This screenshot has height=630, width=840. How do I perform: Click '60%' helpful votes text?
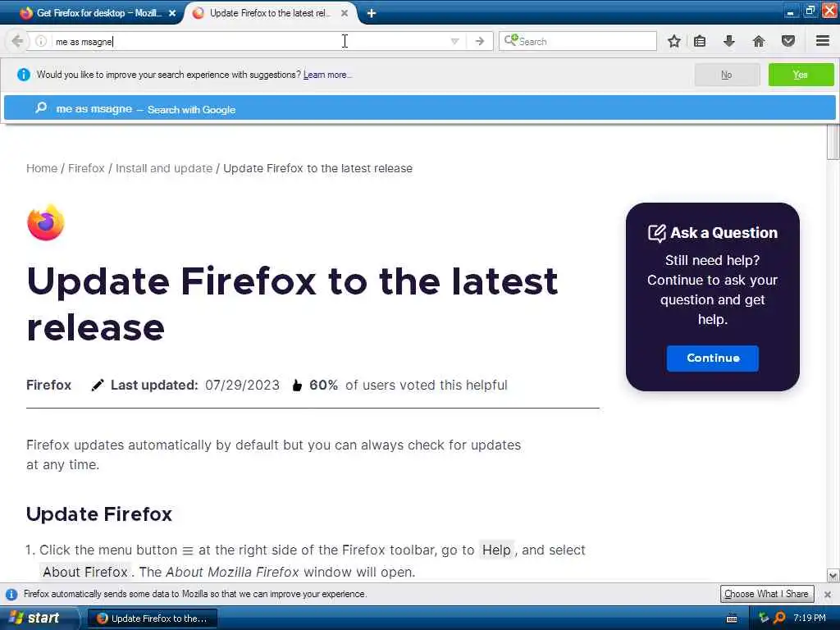[x=323, y=386]
